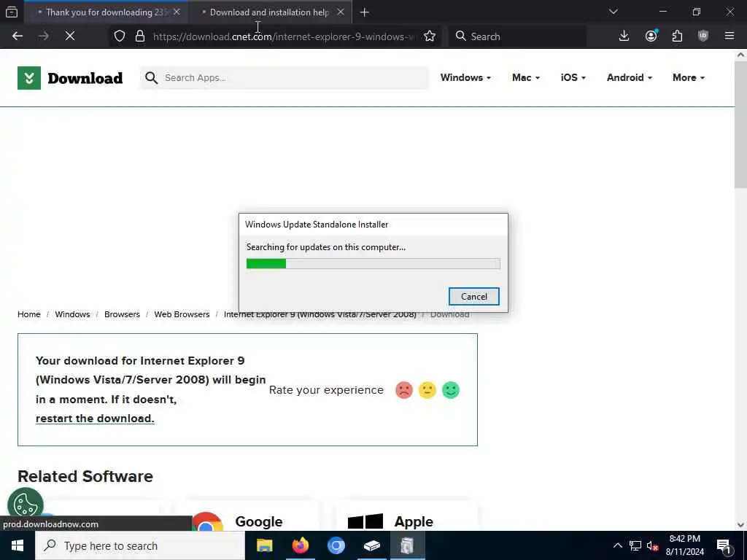Go to Web Browsers breadcrumb link

[182, 314]
